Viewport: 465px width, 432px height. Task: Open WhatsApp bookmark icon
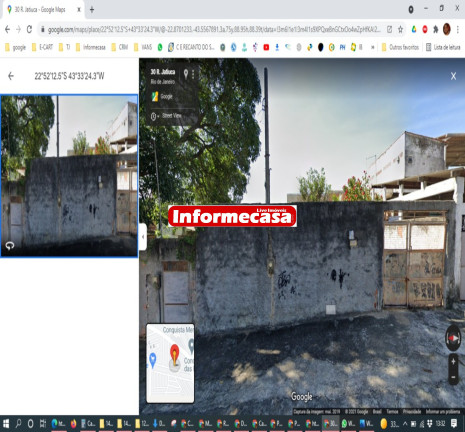coord(160,47)
